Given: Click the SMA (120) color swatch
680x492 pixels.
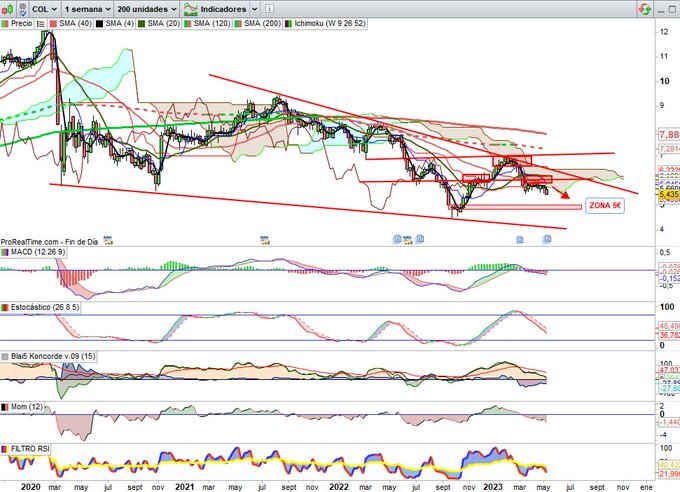Looking at the screenshot, I should coord(187,24).
